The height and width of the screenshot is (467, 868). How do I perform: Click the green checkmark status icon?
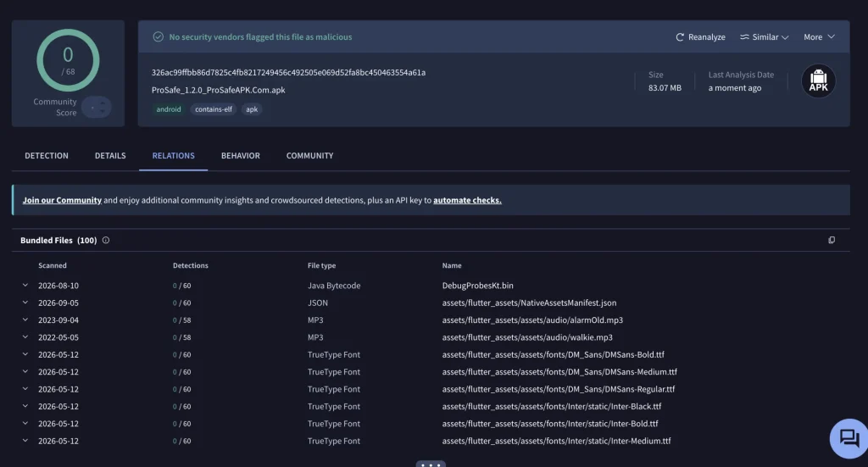[x=159, y=37]
